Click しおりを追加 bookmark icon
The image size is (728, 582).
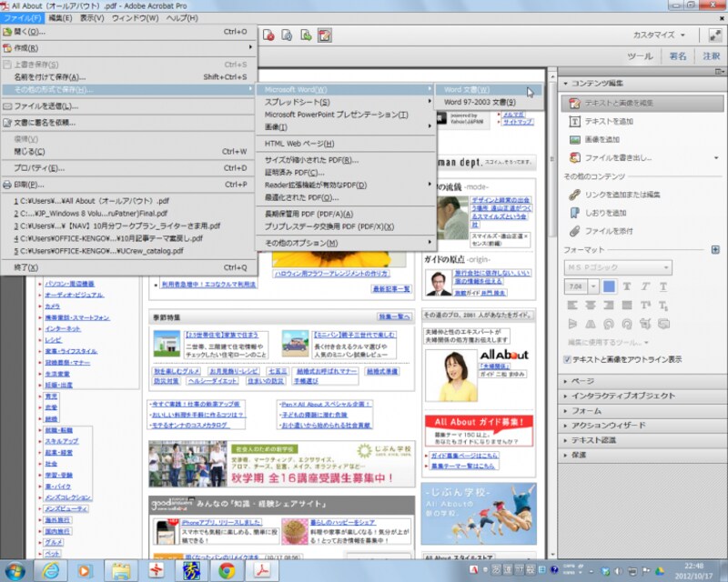pyautogui.click(x=574, y=213)
